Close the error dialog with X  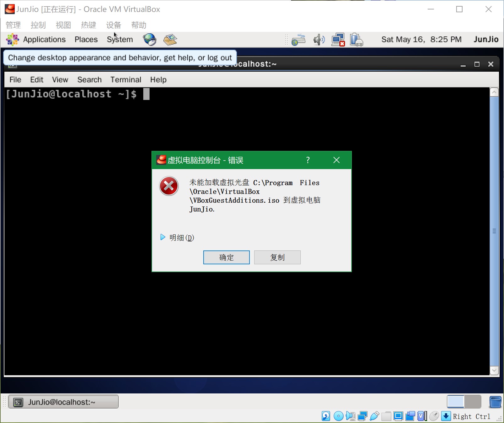pos(337,160)
